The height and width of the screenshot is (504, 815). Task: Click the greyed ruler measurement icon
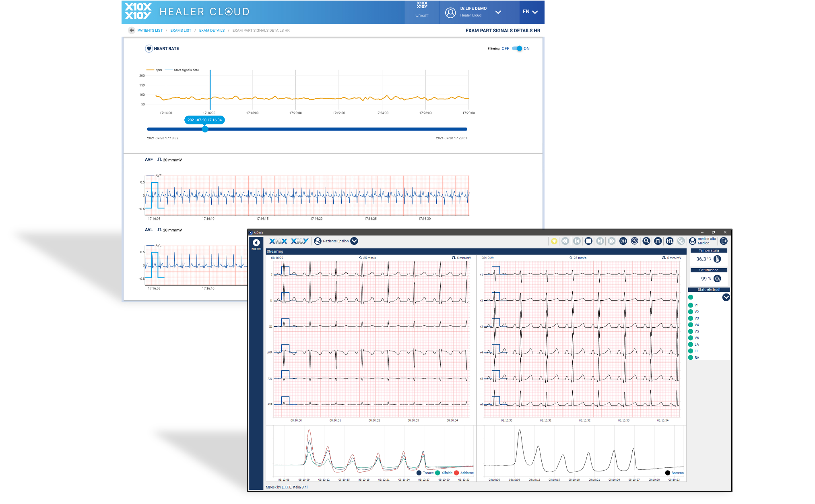[x=681, y=241]
